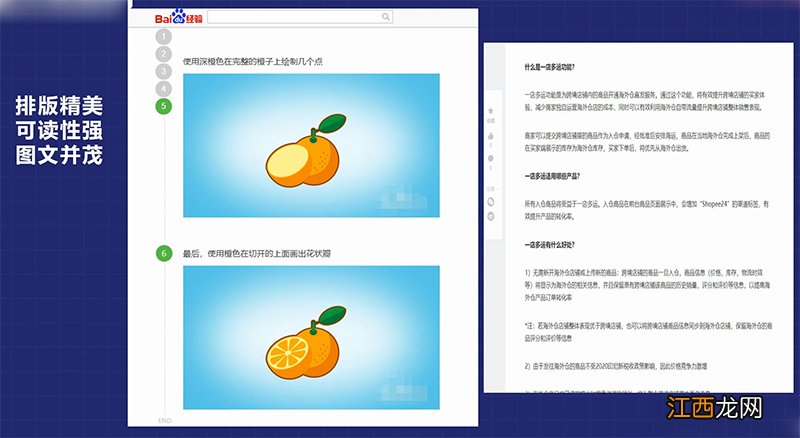Viewport: 800px width, 438px height.
Task: Click the thumbs-up like icon in right article
Action: click(x=491, y=136)
